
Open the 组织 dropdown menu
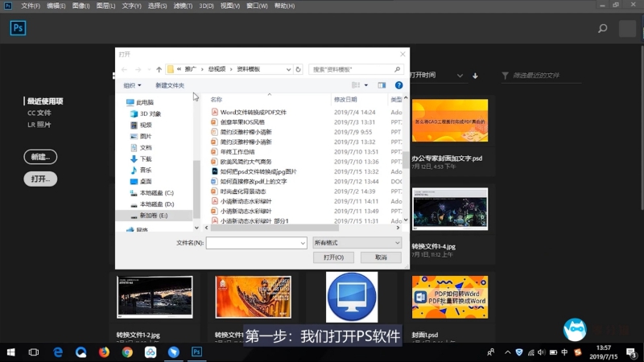(132, 85)
